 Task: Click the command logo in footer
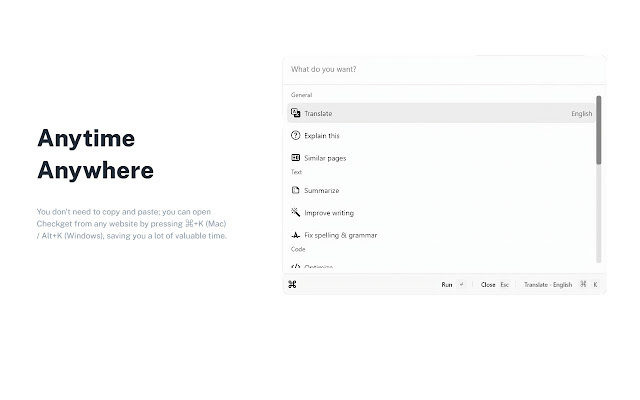(x=292, y=284)
